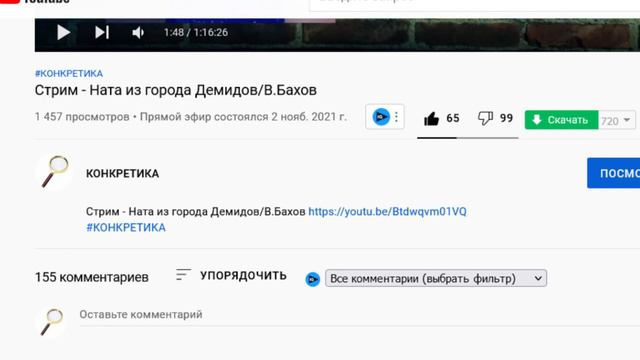Open КОНКРЕТИКА channel avatar
The image size is (640, 360).
tap(54, 172)
